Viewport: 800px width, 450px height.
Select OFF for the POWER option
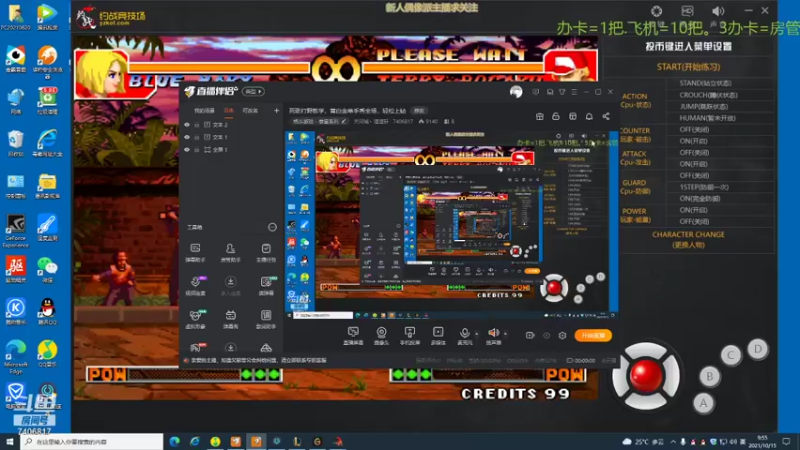[x=694, y=221]
